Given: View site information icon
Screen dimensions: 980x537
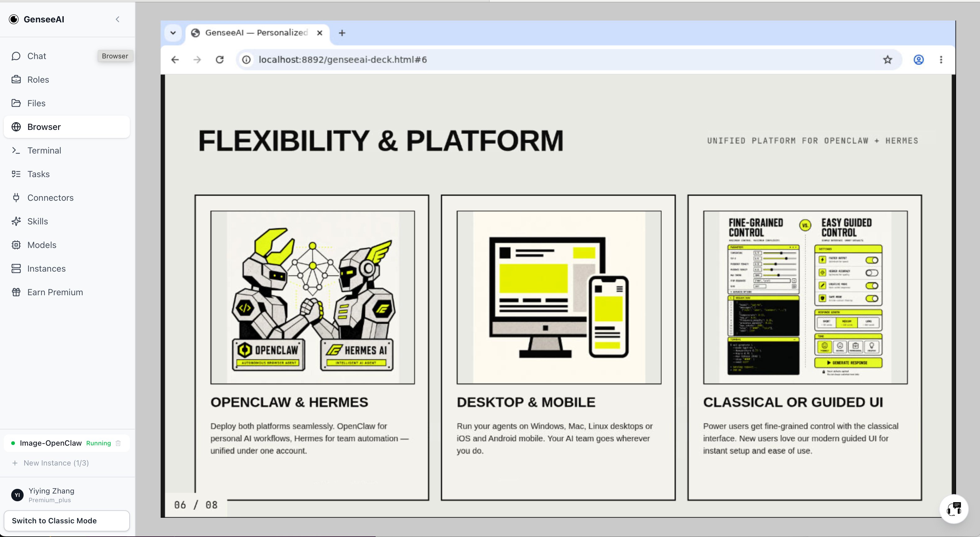Looking at the screenshot, I should tap(246, 60).
